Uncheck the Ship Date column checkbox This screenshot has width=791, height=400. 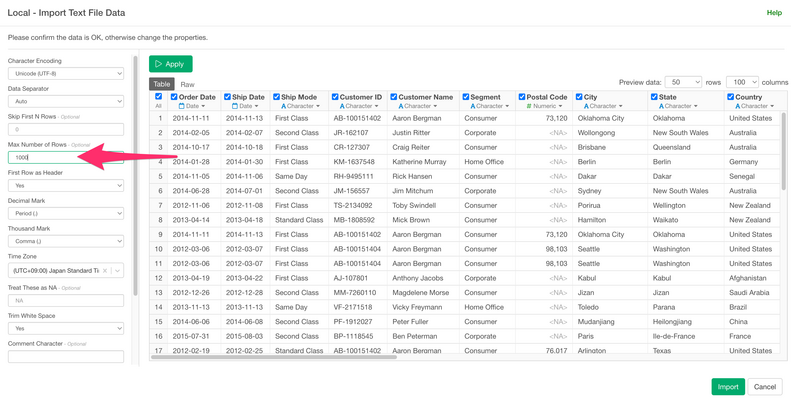point(228,97)
